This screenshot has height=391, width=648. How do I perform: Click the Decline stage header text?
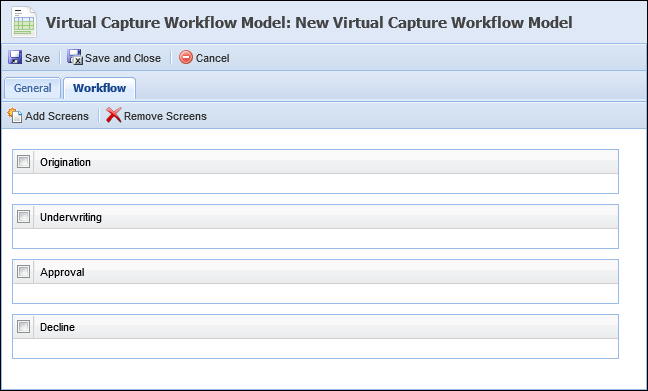(57, 327)
